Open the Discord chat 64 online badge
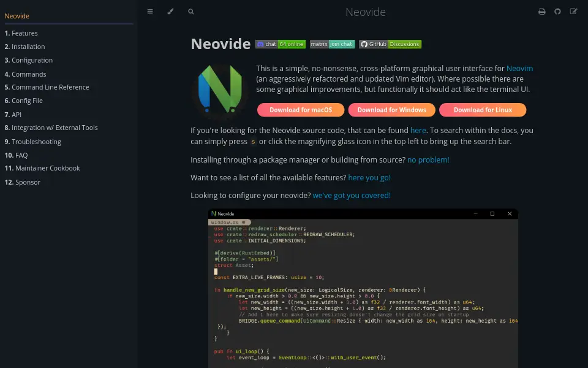The width and height of the screenshot is (588, 368). [280, 44]
